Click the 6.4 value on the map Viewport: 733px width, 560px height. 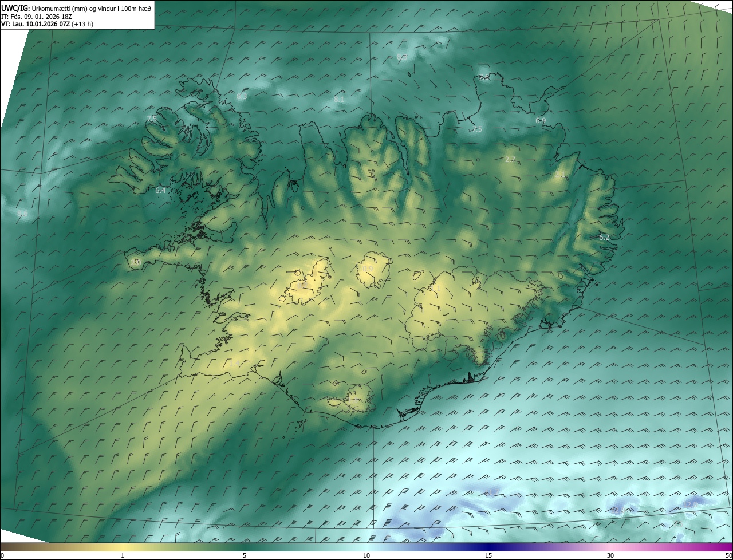click(x=160, y=190)
